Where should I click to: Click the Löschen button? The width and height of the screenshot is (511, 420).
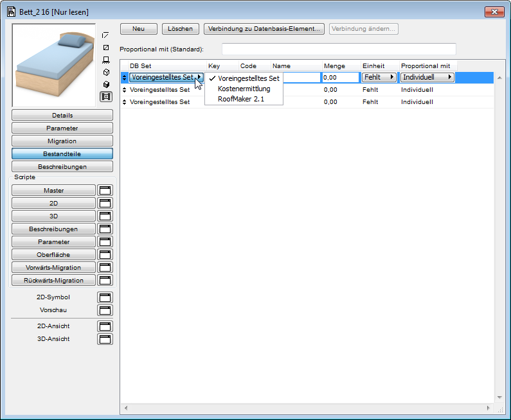[180, 29]
